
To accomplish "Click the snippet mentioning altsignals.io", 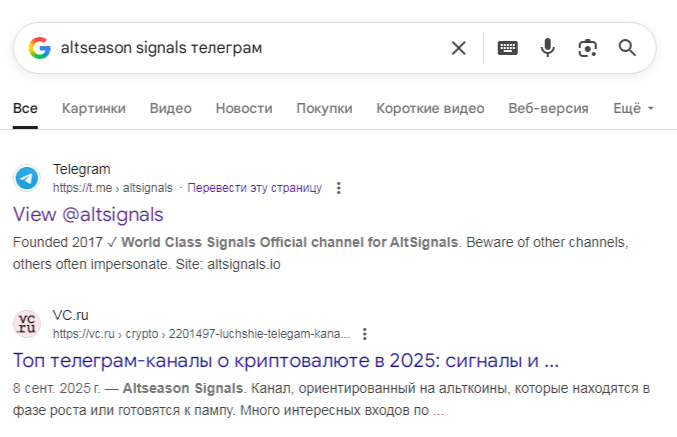I will pyautogui.click(x=320, y=253).
